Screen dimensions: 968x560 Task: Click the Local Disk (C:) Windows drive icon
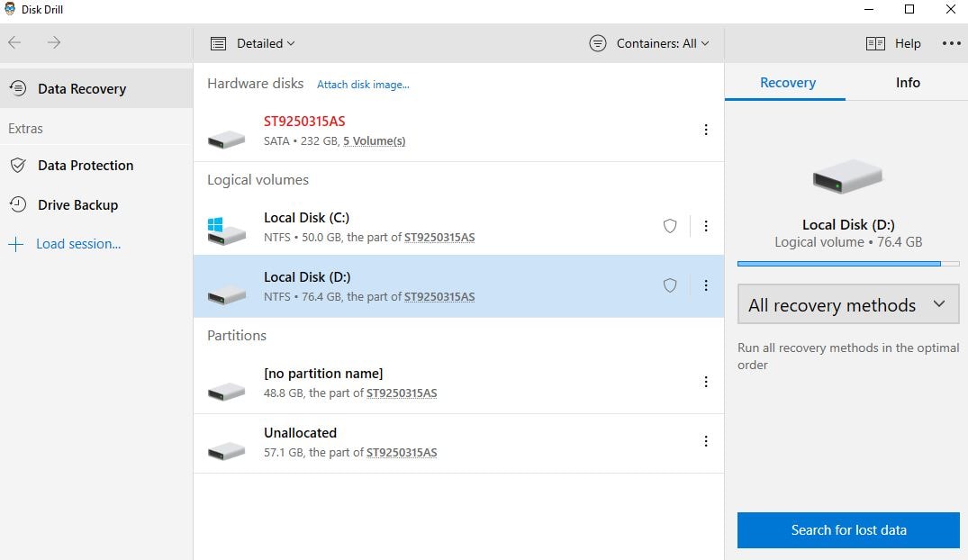[x=227, y=230]
